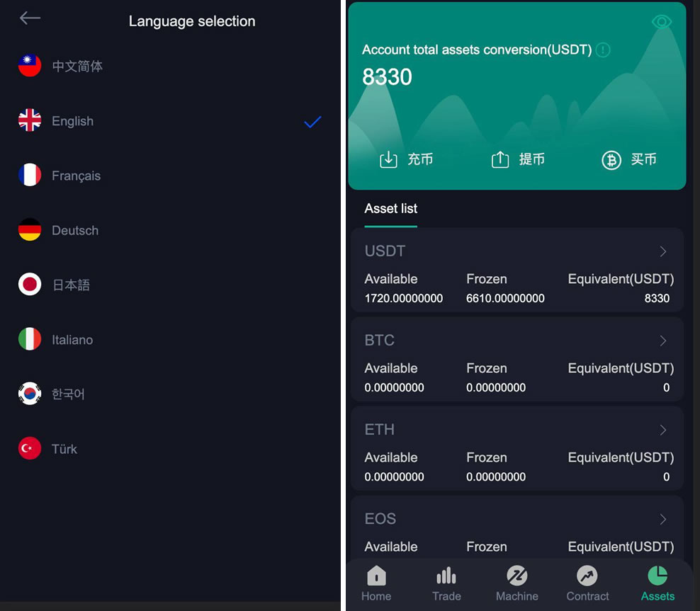Toggle asset balance visibility eye icon

(661, 22)
